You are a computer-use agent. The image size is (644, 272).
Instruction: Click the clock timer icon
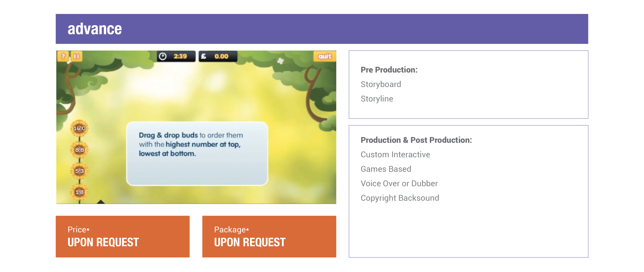pos(163,56)
